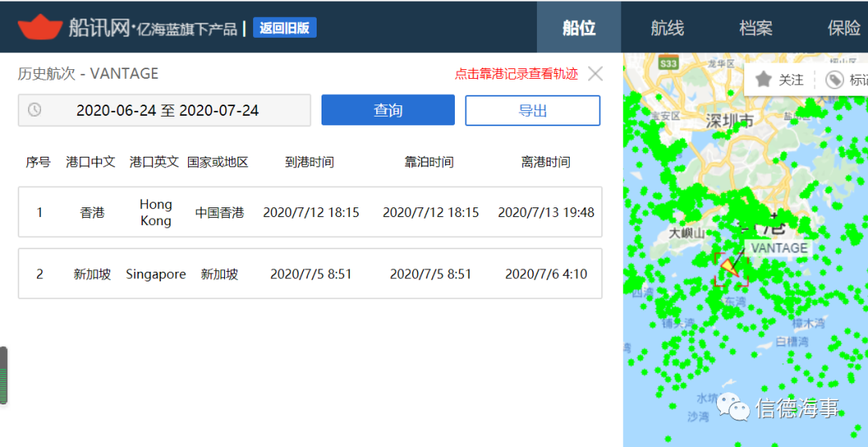Click departure time 2020/7/13 19:48

coord(547,213)
